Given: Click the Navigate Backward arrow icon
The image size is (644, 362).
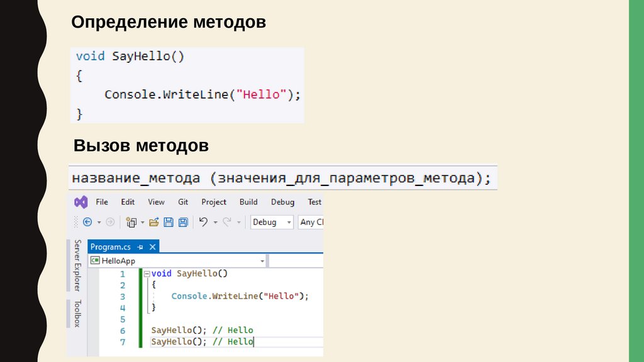Looking at the screenshot, I should (87, 222).
